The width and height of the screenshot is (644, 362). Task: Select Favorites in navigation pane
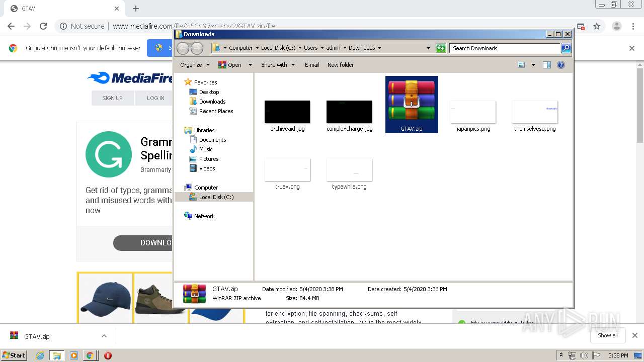click(x=205, y=82)
